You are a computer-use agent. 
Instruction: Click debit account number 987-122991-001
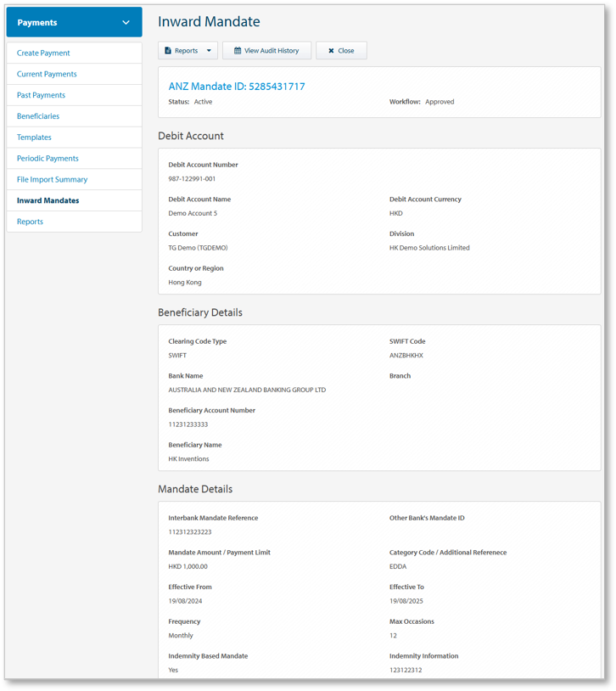click(192, 179)
